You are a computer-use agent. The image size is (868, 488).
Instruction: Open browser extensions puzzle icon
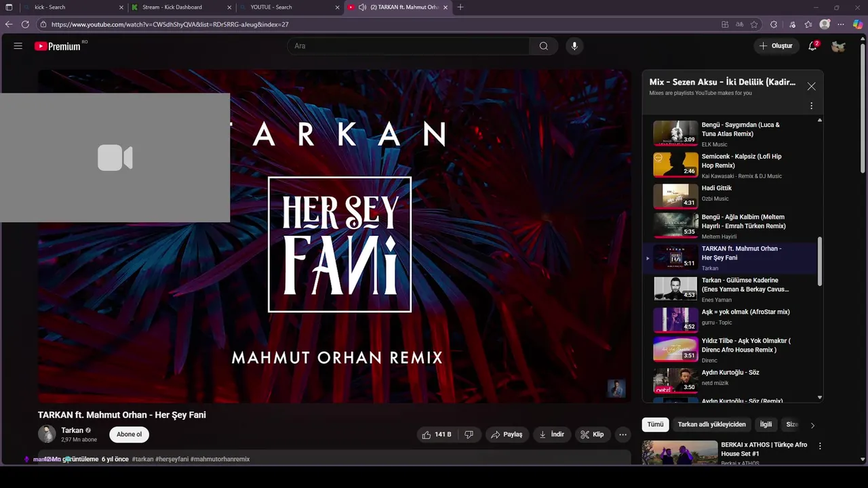click(x=774, y=24)
